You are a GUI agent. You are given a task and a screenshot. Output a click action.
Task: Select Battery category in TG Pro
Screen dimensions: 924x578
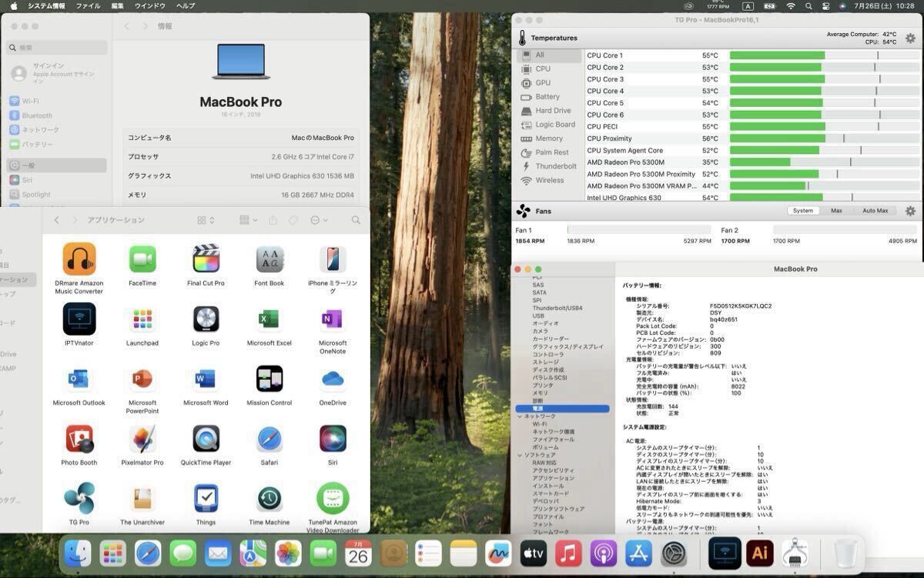550,97
